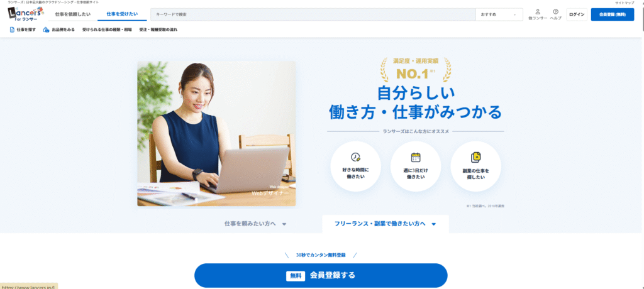Focus the キーワードで検索 search field

[x=313, y=14]
